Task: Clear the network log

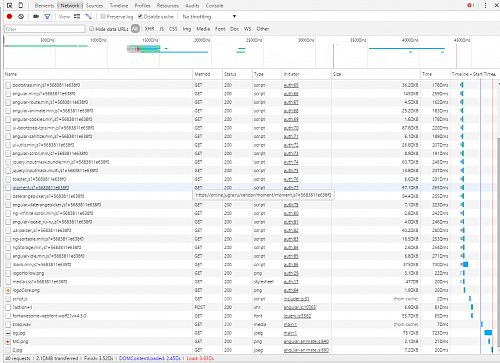Action: pyautogui.click(x=21, y=16)
